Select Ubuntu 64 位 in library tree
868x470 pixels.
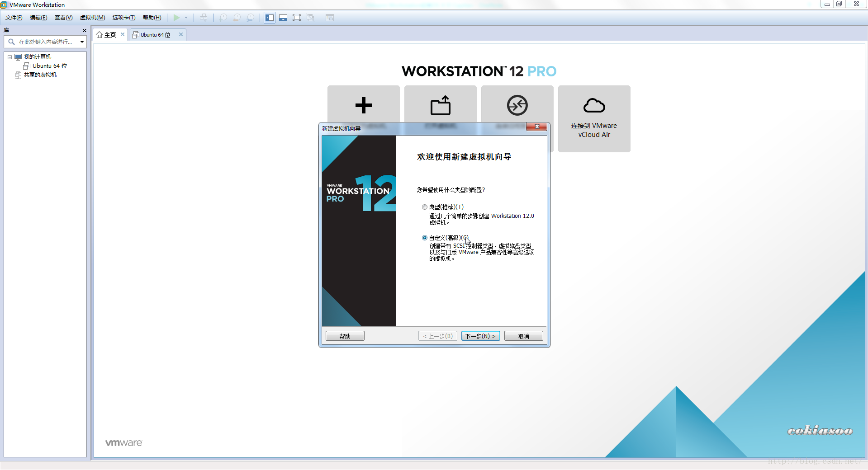(x=50, y=66)
